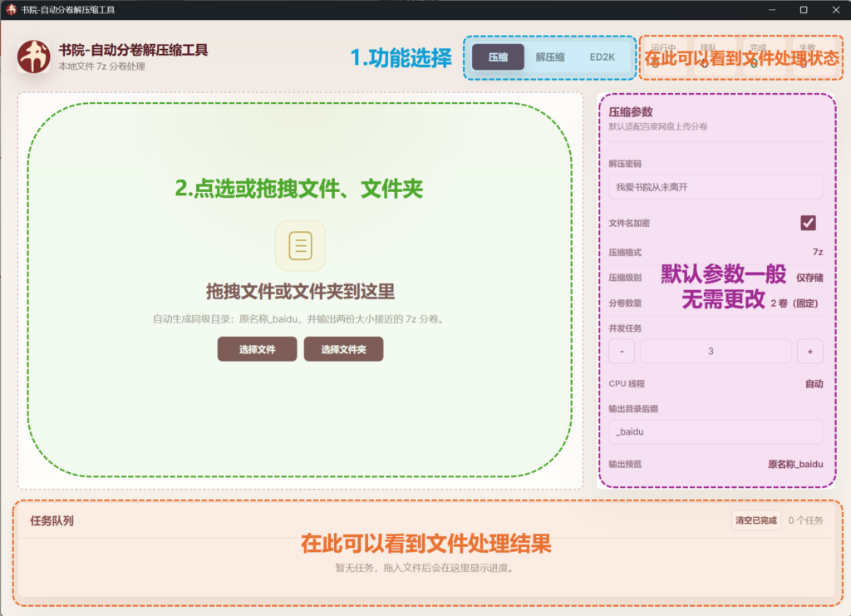Click the document icon in the drop zone
Viewport: 851px width, 616px height.
300,246
